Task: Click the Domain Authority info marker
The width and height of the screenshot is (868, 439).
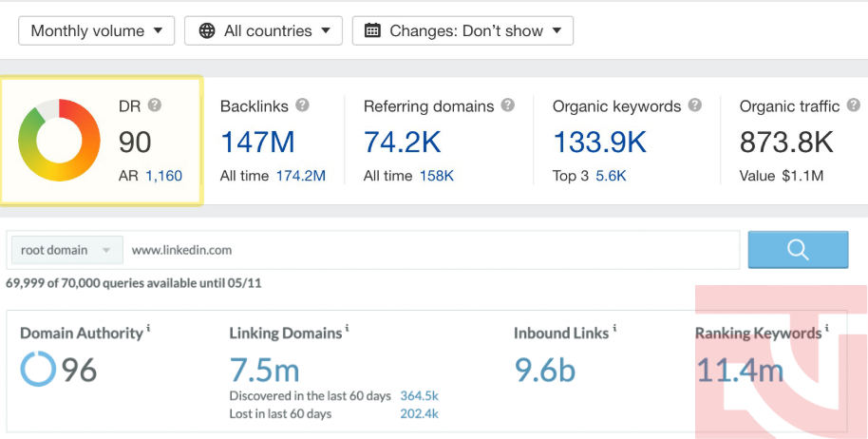Action: coord(148,328)
